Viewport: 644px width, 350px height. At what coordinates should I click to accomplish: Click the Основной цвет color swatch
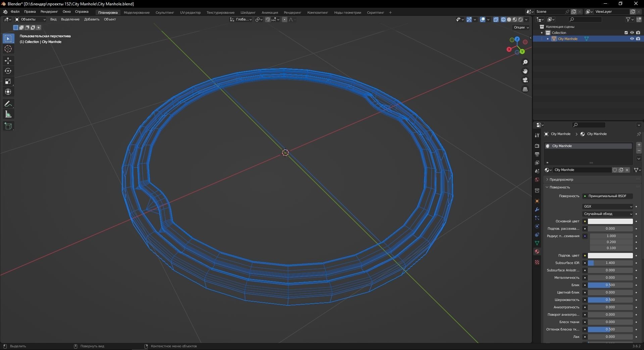point(610,221)
